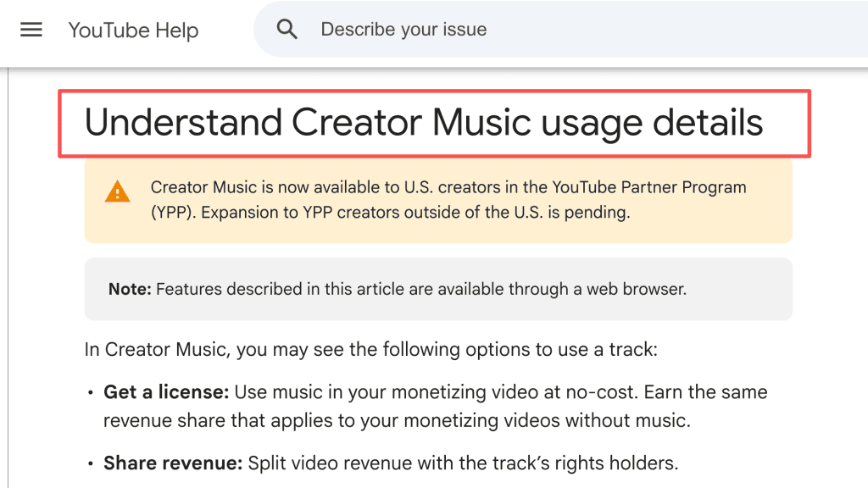Open the hamburger main menu
868x488 pixels.
pyautogui.click(x=31, y=30)
